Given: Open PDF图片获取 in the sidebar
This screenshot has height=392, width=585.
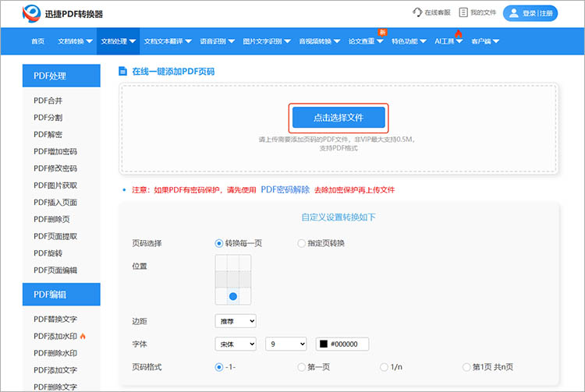Looking at the screenshot, I should pos(55,185).
